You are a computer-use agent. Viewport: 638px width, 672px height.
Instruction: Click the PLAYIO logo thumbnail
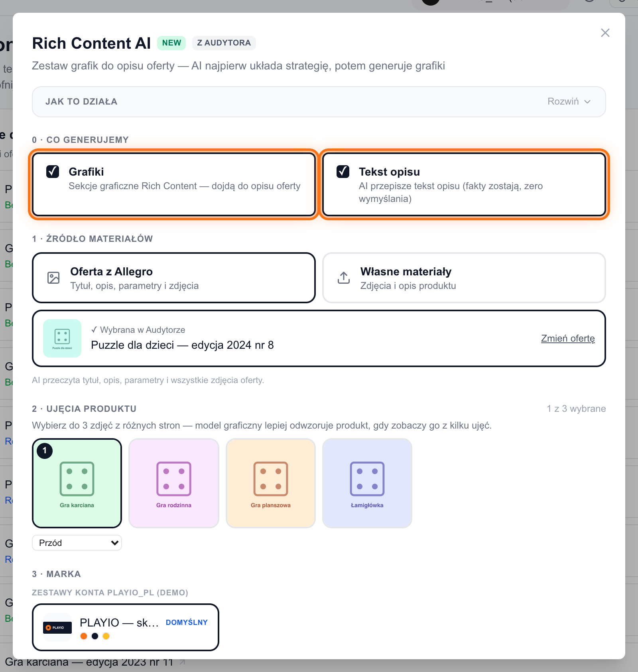point(57,627)
